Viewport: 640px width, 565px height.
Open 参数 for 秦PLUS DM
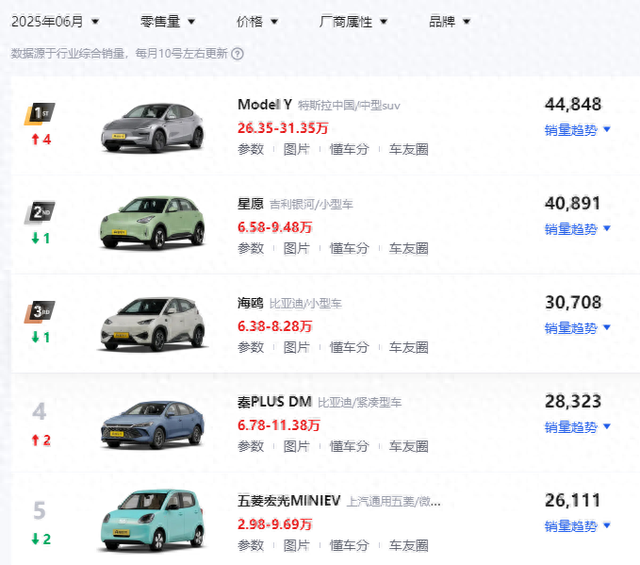tap(251, 446)
